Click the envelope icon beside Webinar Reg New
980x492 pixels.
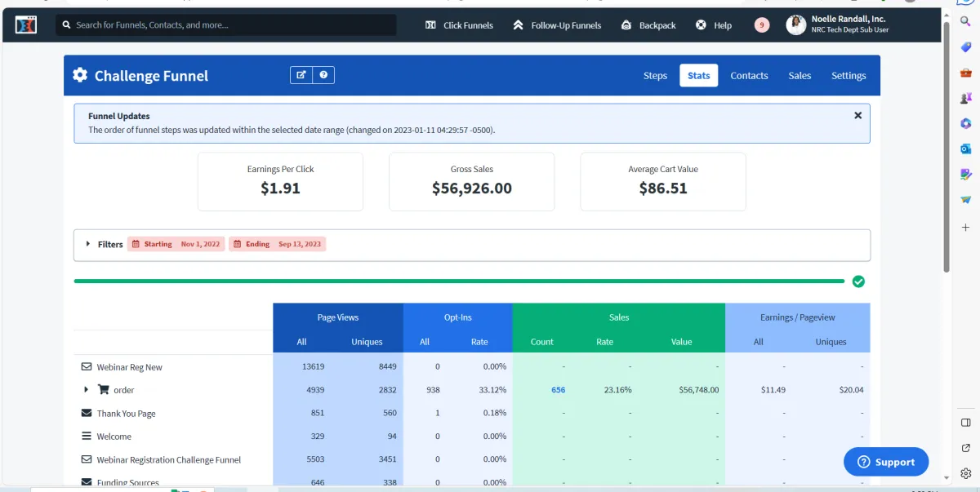[x=87, y=367]
